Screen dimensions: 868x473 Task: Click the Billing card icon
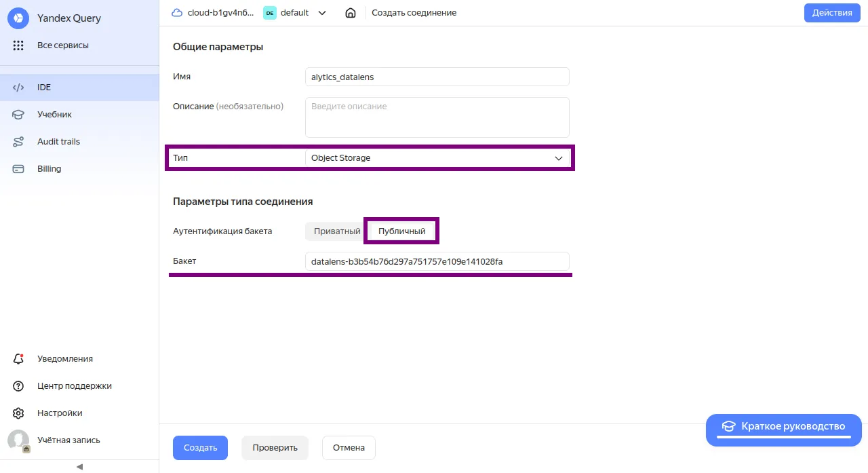(x=18, y=169)
